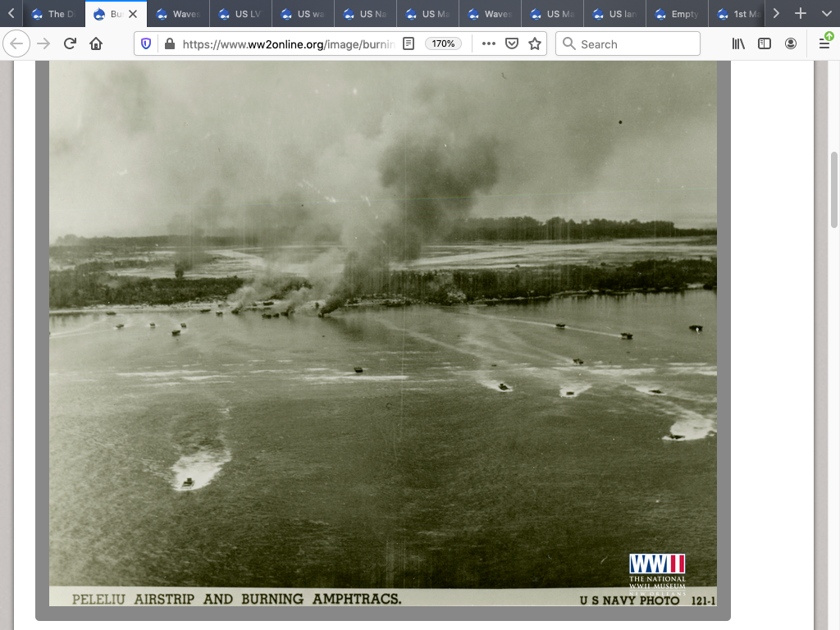The image size is (840, 630).
Task: Switch to the 'Empty' tab
Action: point(678,14)
